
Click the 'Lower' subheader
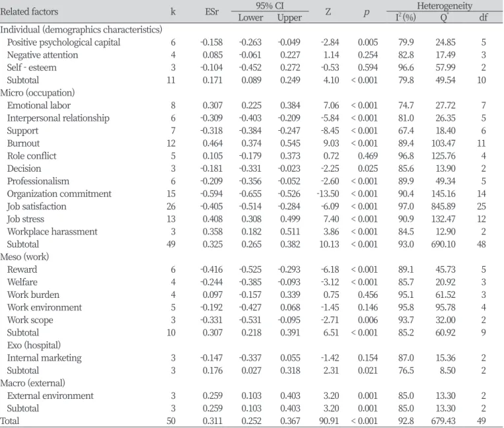click(x=250, y=17)
